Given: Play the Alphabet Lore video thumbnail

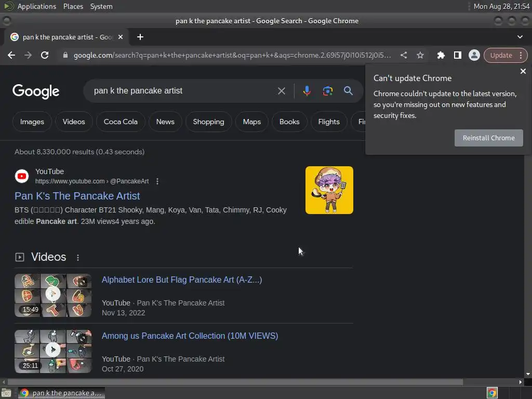Looking at the screenshot, I should point(53,295).
